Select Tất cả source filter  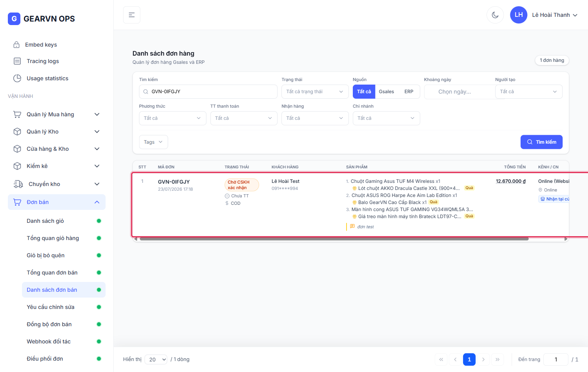[364, 92]
